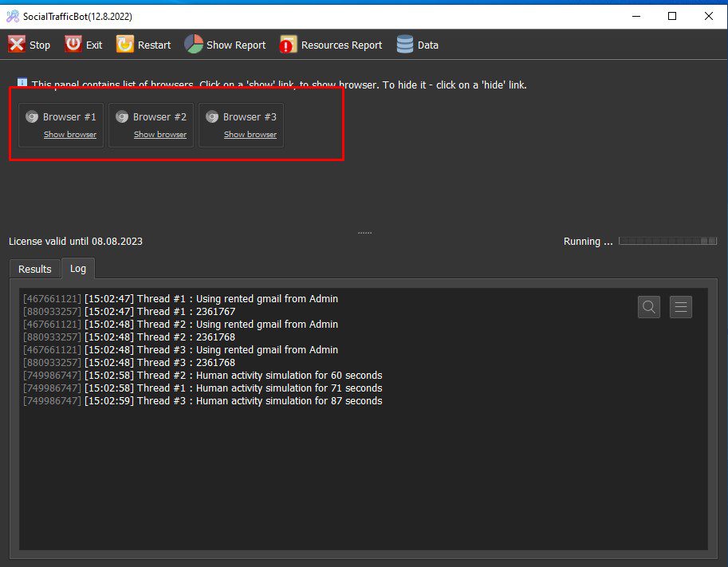728x567 pixels.
Task: Click the Browser #3 label
Action: click(x=250, y=117)
